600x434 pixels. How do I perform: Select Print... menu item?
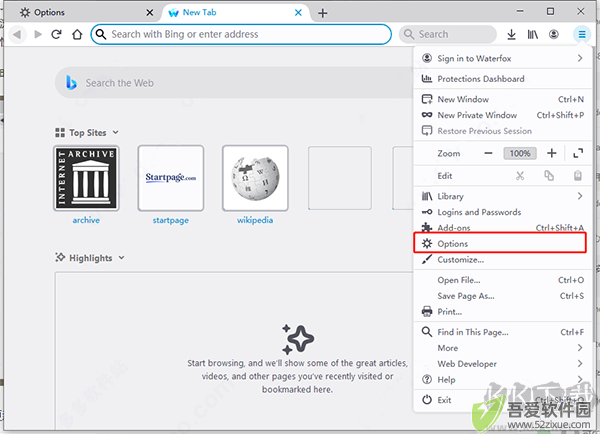pyautogui.click(x=502, y=312)
